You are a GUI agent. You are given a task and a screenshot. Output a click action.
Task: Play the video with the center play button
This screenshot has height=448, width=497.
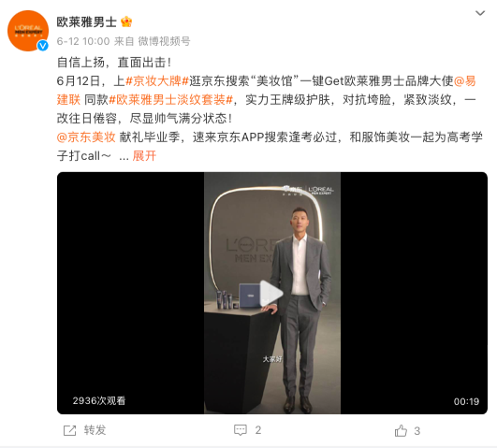coord(271,293)
